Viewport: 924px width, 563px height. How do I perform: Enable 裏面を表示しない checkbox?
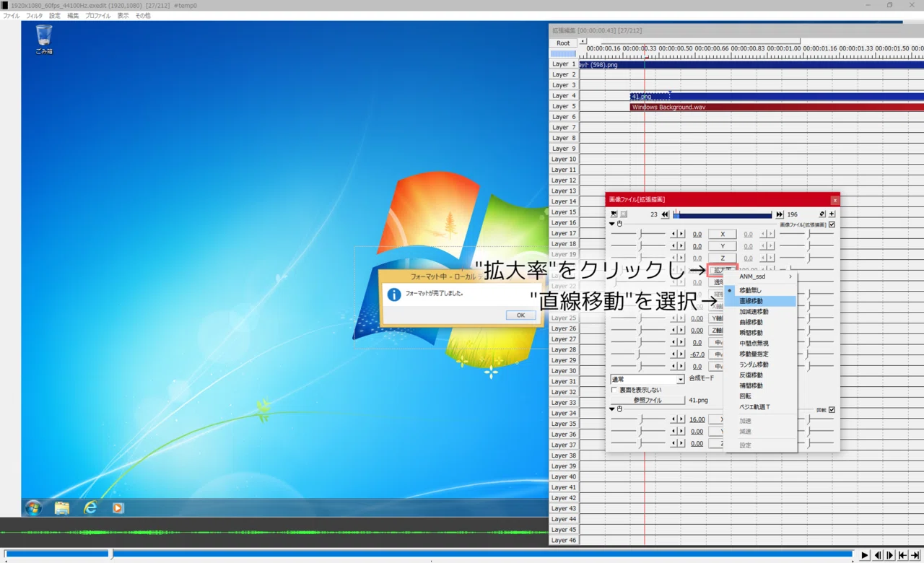pyautogui.click(x=614, y=390)
